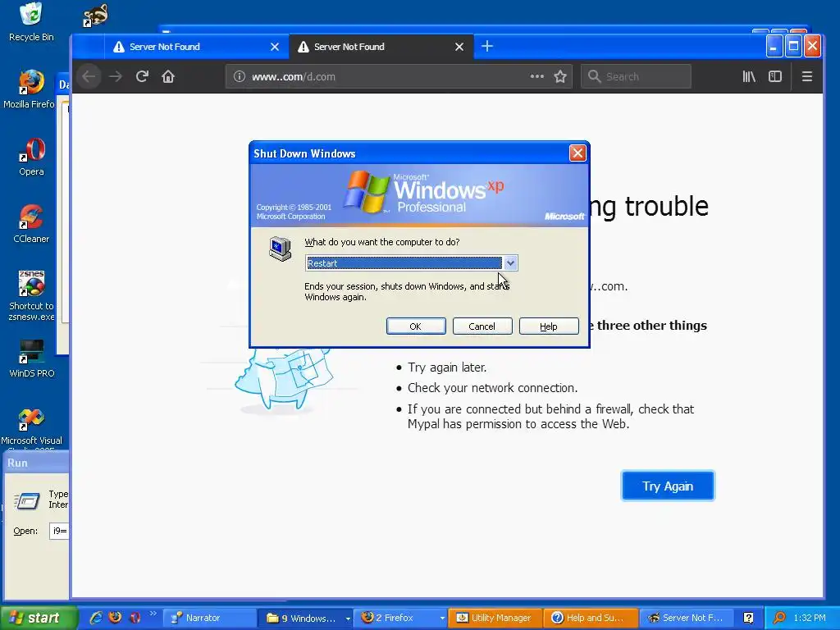Click the 1:32 PM system clock
Image resolution: width=840 pixels, height=630 pixels.
(x=810, y=618)
